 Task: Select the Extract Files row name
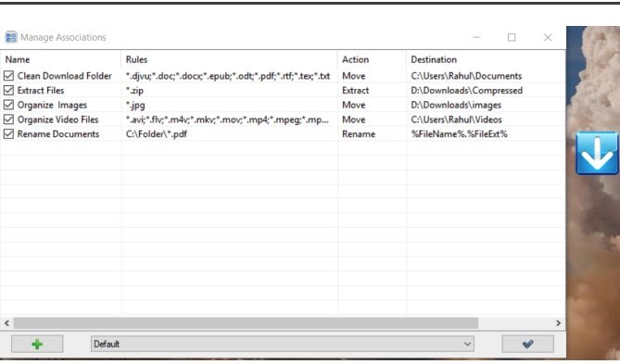click(x=41, y=91)
